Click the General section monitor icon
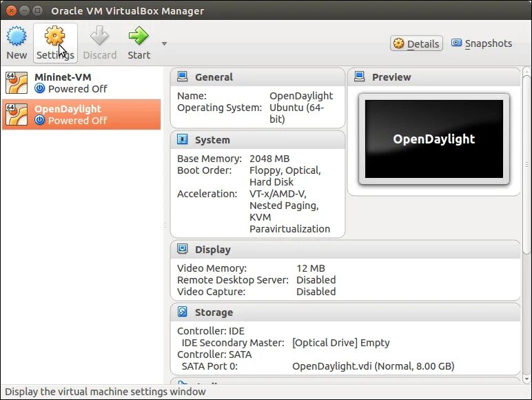This screenshot has width=532, height=400. 182,77
